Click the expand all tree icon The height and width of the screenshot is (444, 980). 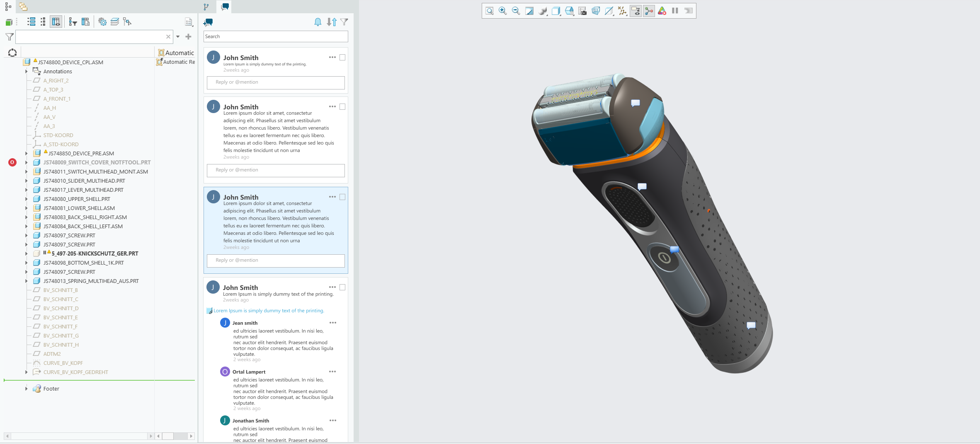[31, 22]
